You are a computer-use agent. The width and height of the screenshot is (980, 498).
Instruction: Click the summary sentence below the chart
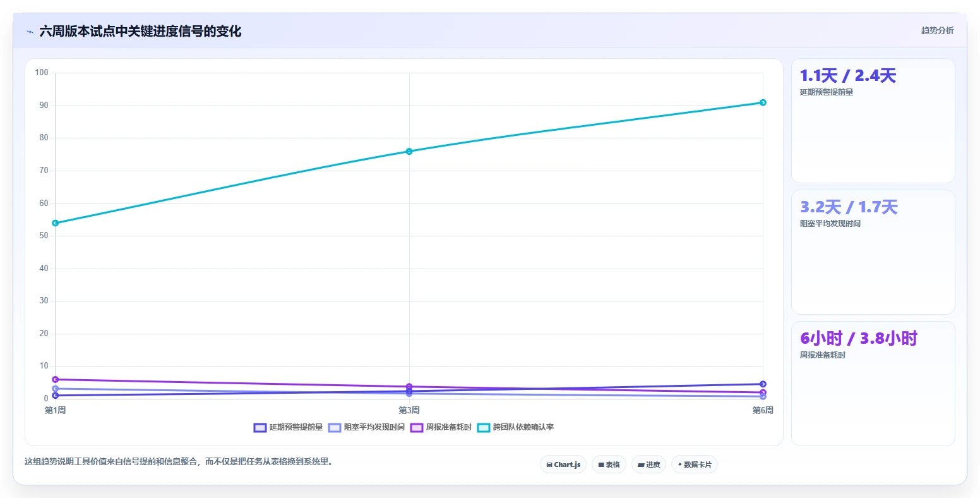tap(179, 462)
